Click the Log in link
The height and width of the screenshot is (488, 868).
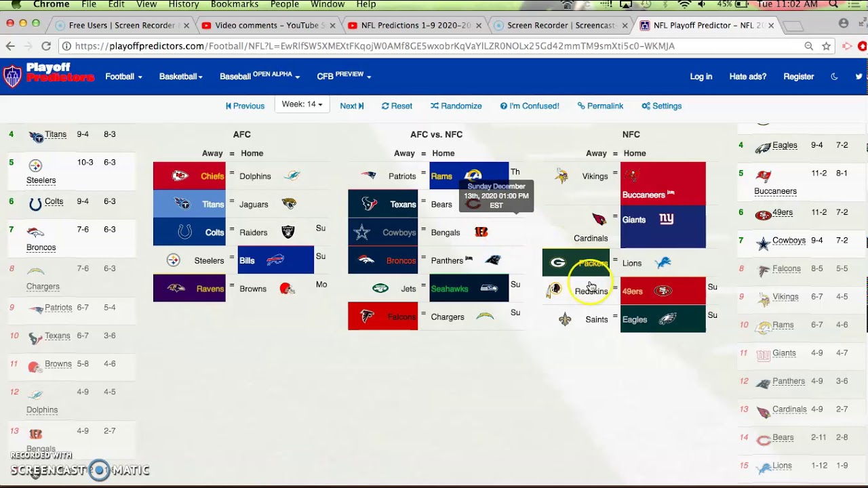701,77
